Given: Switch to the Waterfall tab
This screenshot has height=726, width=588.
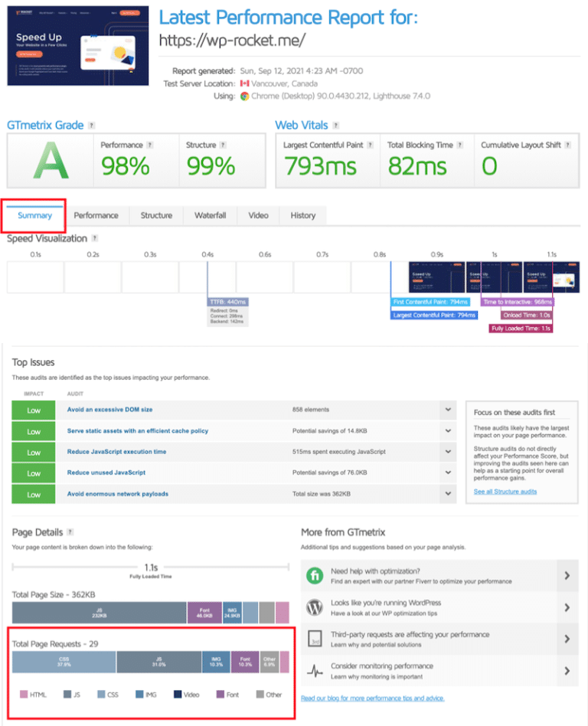Looking at the screenshot, I should (210, 216).
